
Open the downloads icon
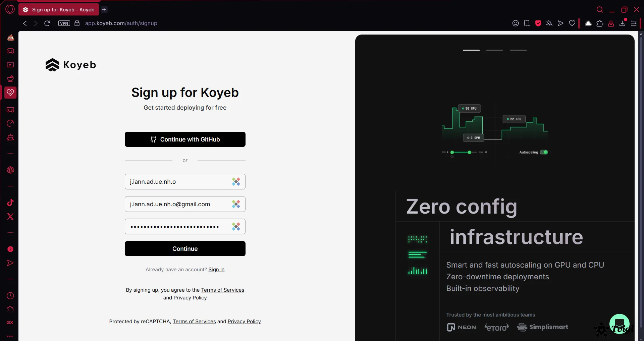pos(623,23)
